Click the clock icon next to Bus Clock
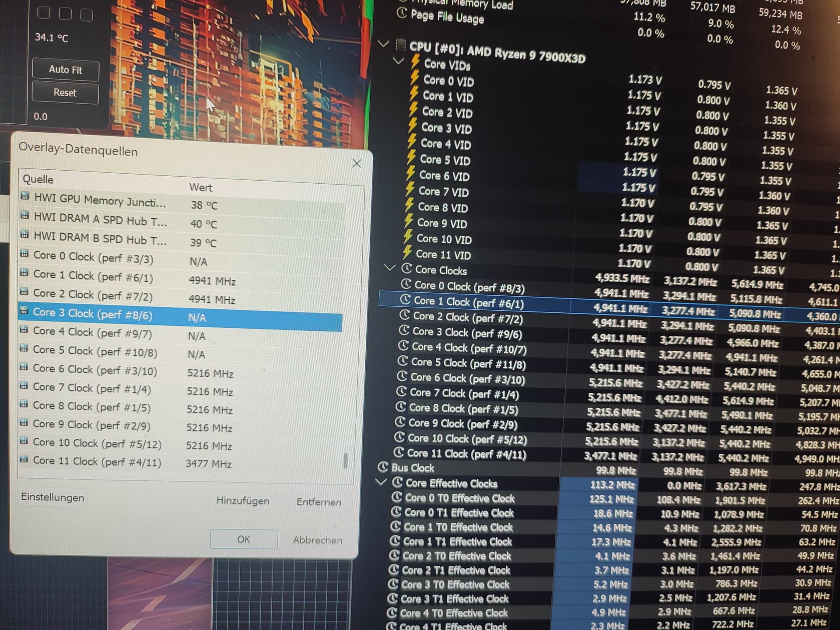The width and height of the screenshot is (840, 630). tap(383, 467)
